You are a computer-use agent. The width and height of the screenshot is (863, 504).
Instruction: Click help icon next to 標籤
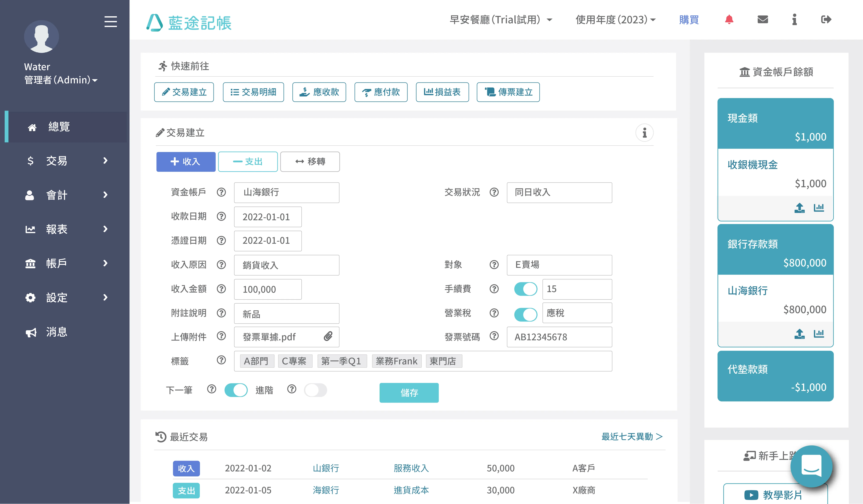[x=221, y=360]
